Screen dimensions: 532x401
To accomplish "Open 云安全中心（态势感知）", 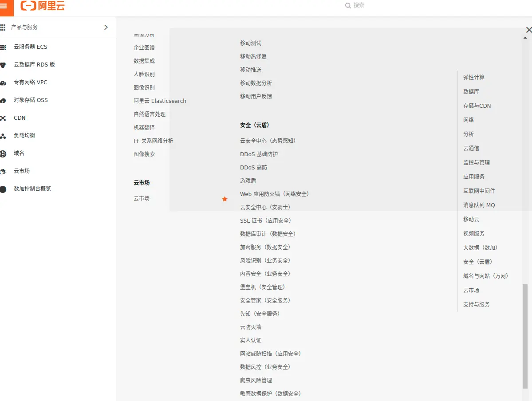I will pos(268,141).
